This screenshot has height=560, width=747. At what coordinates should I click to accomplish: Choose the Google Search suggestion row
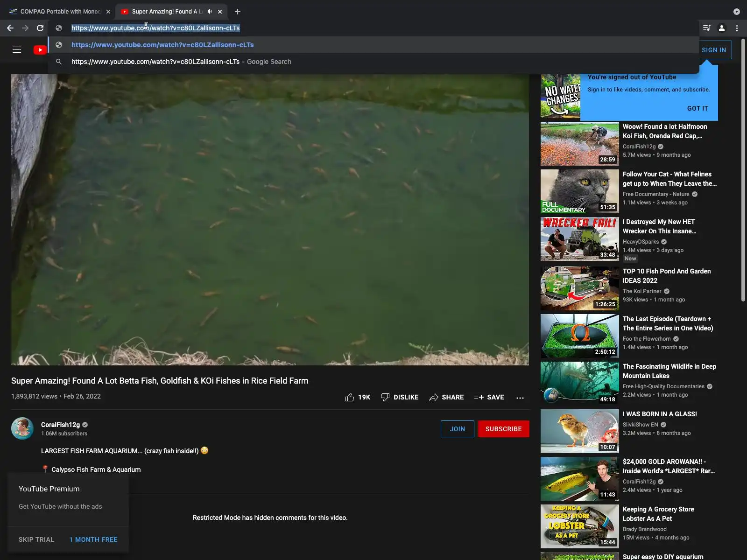coord(373,62)
